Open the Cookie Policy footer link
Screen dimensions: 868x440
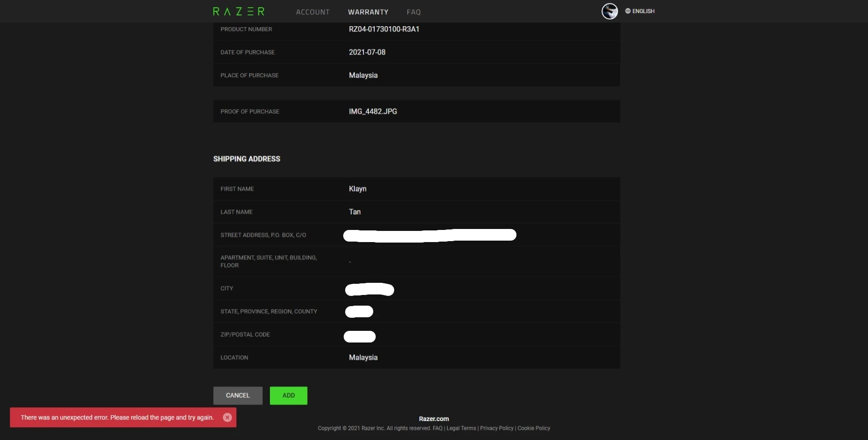click(534, 428)
